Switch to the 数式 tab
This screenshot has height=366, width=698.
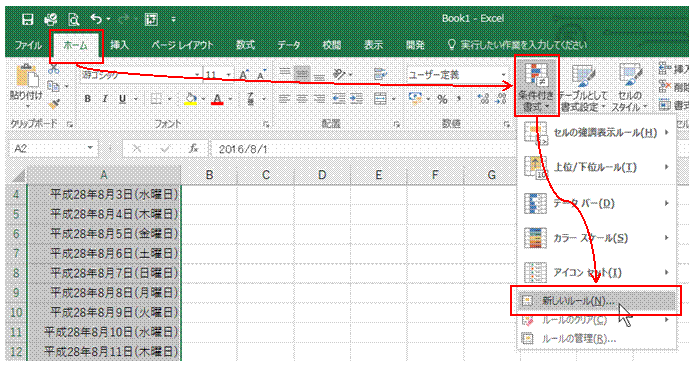tap(245, 45)
